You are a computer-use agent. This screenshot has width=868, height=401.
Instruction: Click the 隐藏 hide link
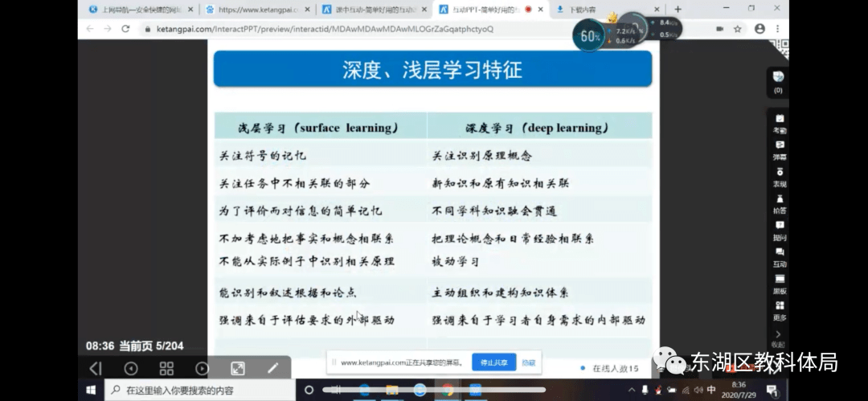[x=529, y=362]
